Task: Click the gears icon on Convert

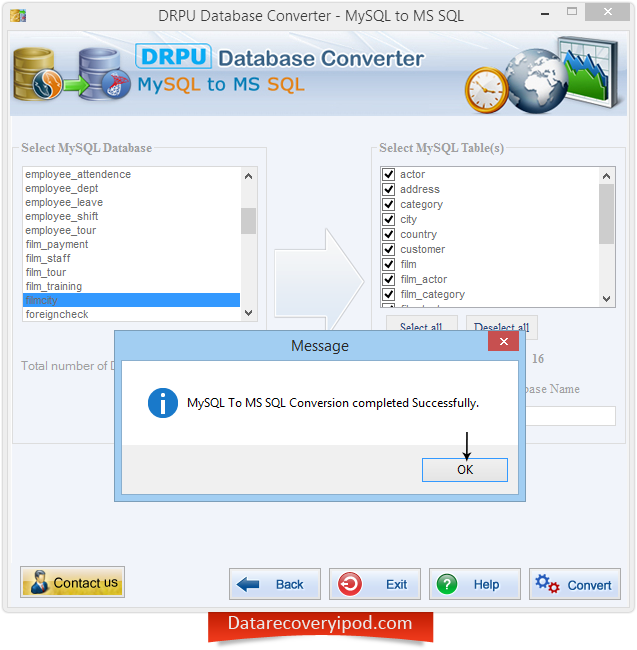Action: tap(547, 584)
